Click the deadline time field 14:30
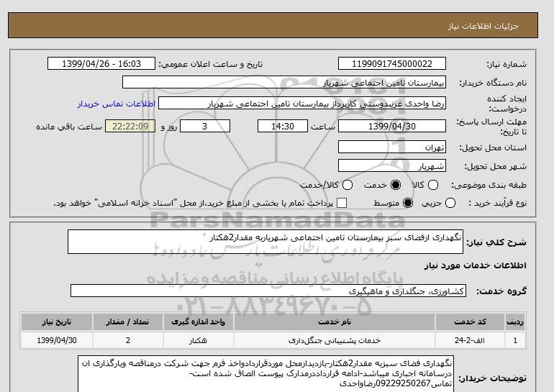Screen dimensions: 554x392 pyautogui.click(x=283, y=126)
